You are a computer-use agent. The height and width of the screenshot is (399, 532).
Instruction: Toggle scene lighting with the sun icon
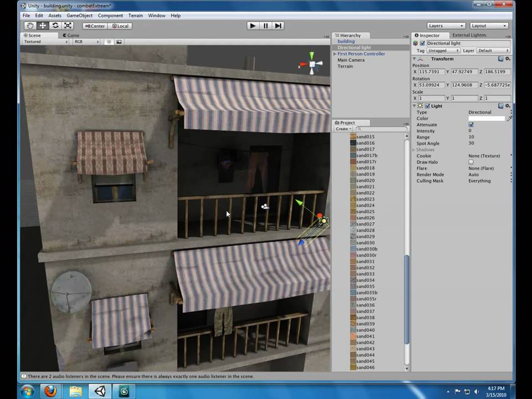point(109,42)
